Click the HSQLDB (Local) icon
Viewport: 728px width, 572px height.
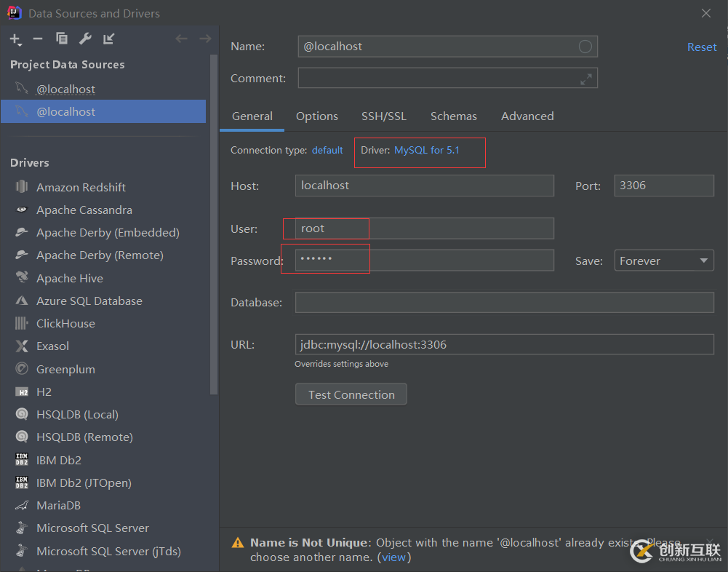22,414
